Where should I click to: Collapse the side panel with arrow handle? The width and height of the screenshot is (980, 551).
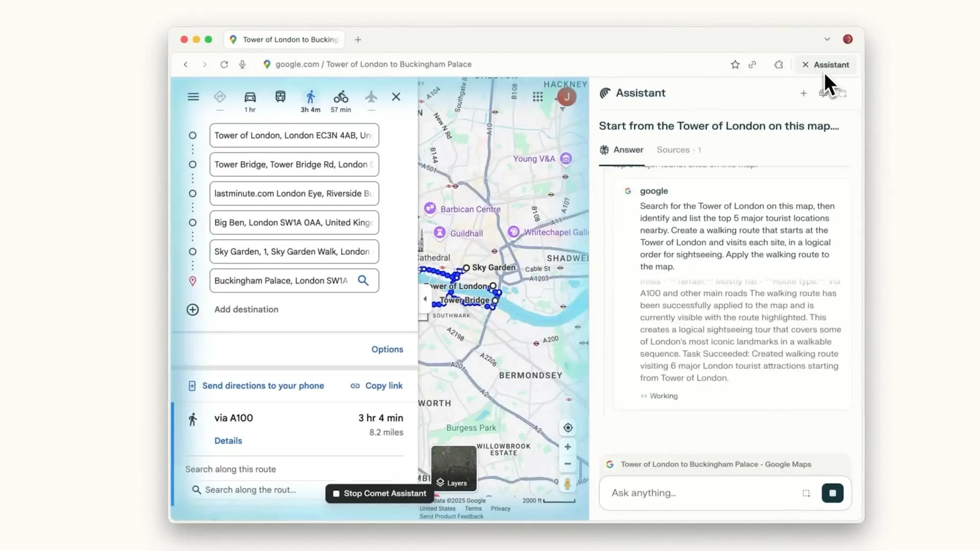point(425,299)
